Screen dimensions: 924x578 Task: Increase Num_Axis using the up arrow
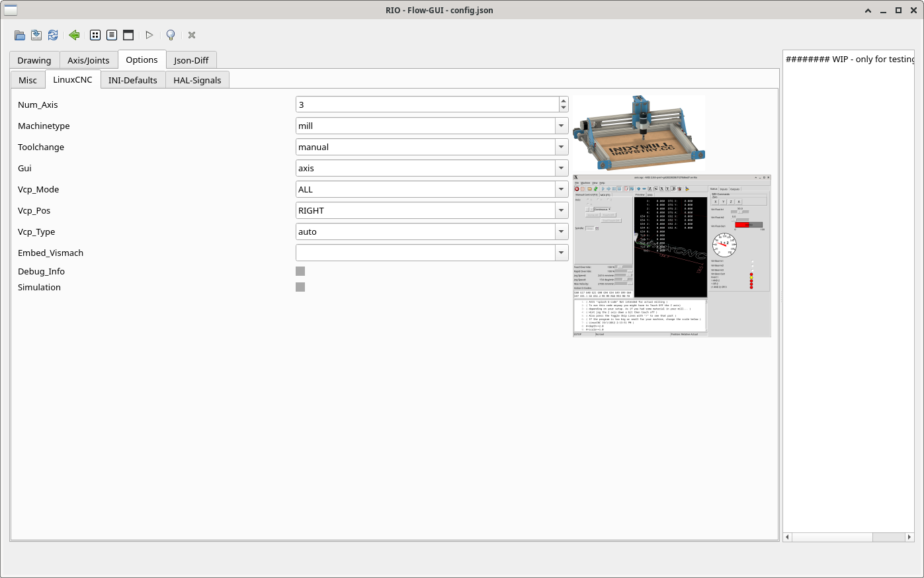pos(564,101)
